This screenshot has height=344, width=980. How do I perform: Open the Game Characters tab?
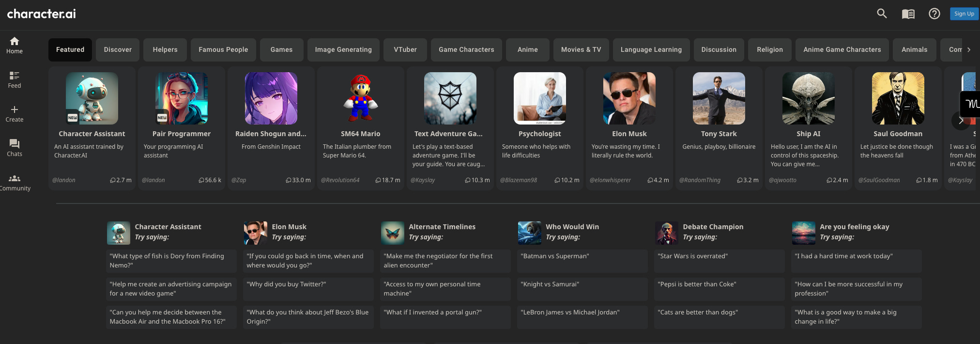[466, 50]
